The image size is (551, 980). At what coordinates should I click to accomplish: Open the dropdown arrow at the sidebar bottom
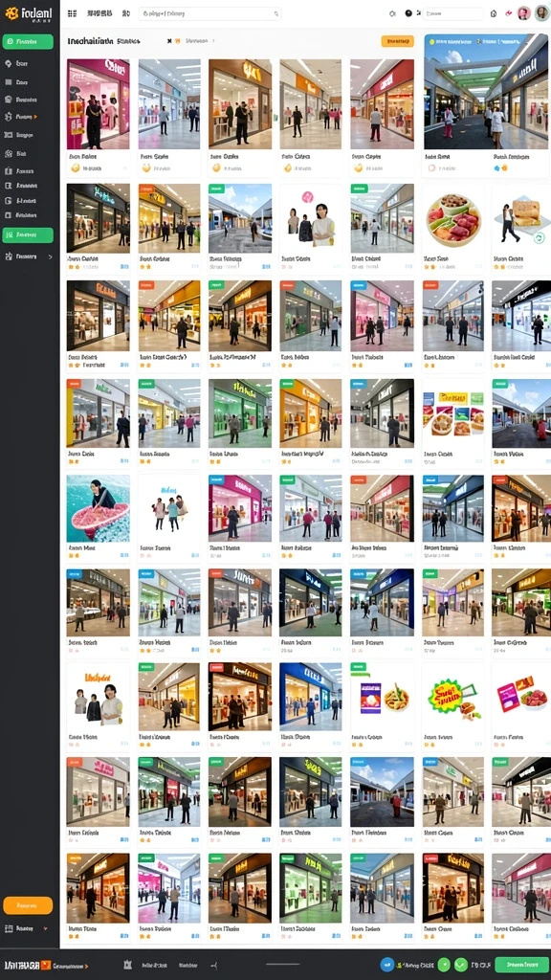coord(45,928)
